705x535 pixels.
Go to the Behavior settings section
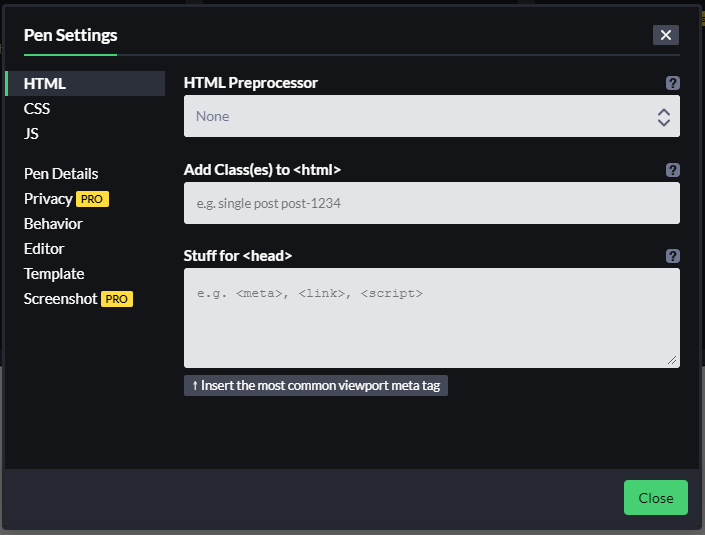click(53, 224)
